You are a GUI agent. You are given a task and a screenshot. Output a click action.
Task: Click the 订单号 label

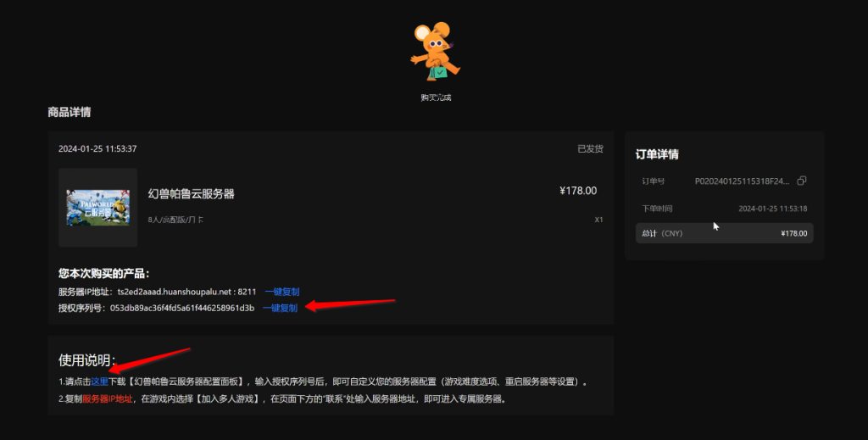[654, 181]
